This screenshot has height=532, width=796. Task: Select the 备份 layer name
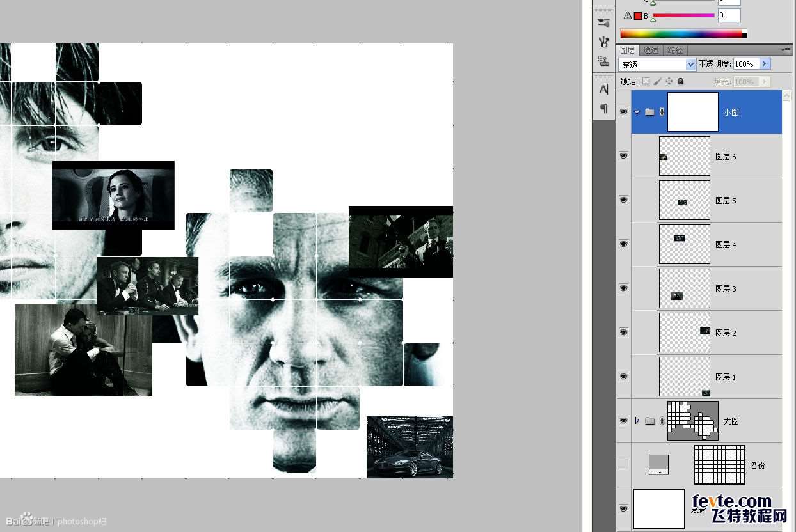pyautogui.click(x=758, y=465)
